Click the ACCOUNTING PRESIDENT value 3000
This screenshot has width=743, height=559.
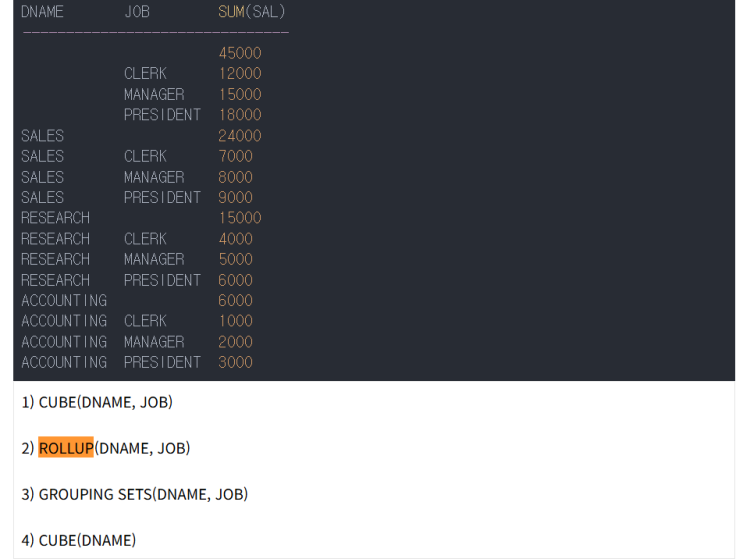tap(236, 363)
